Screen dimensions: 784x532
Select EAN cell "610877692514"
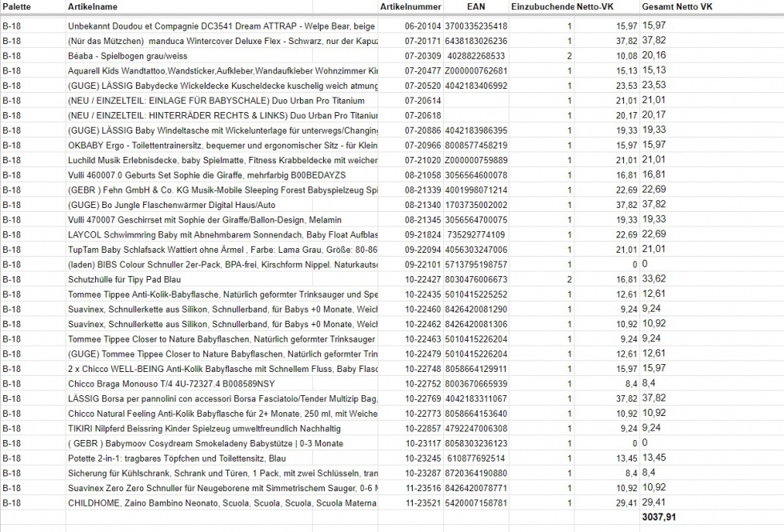[x=476, y=458]
